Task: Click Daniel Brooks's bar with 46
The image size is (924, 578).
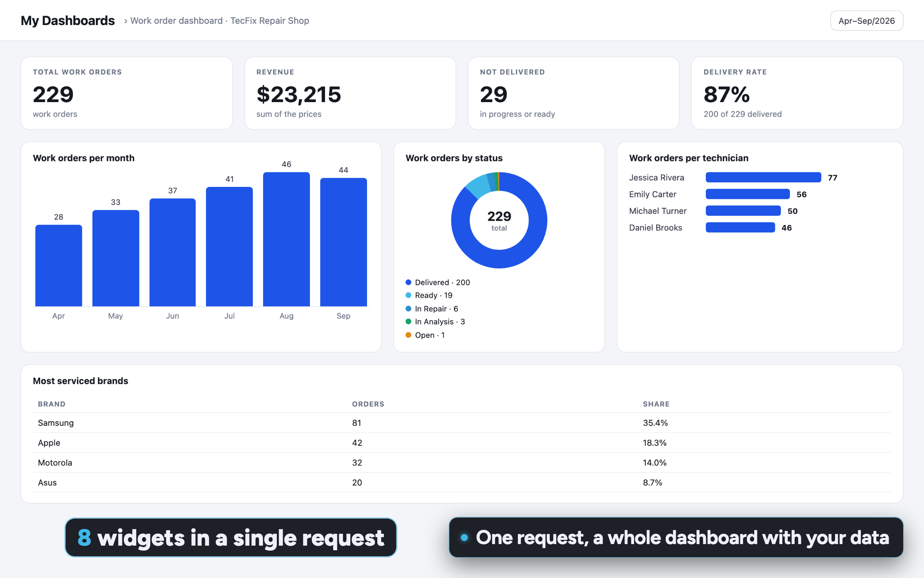Action: point(740,227)
